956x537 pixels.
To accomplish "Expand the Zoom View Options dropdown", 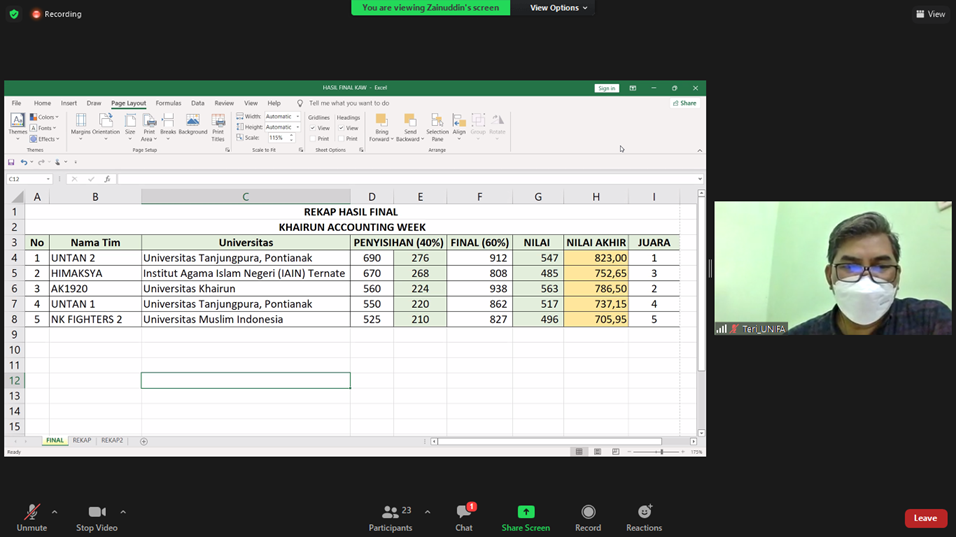I will 558,8.
